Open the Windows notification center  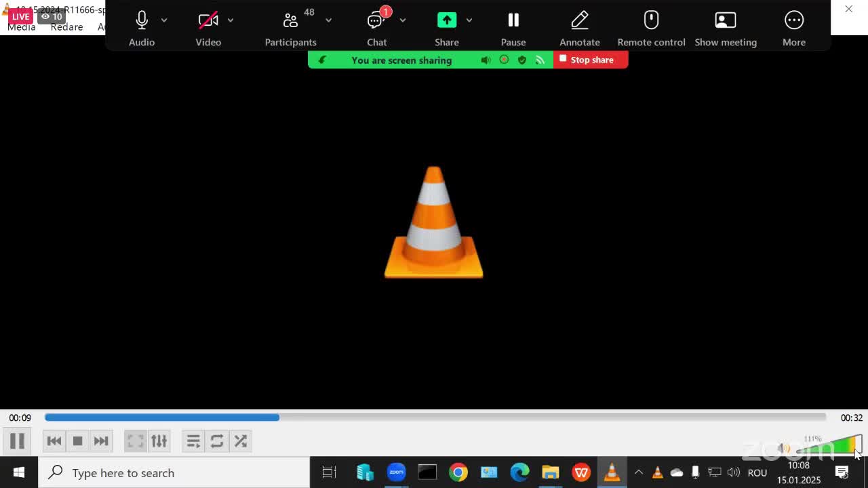[842, 472]
